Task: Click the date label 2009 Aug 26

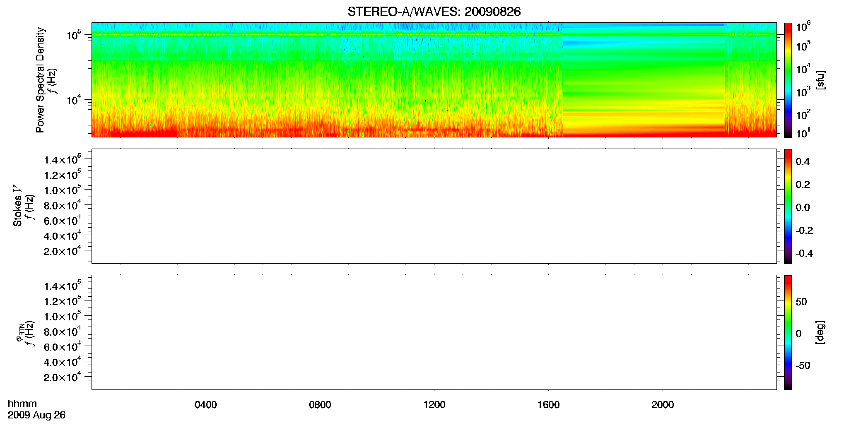Action: pos(36,415)
